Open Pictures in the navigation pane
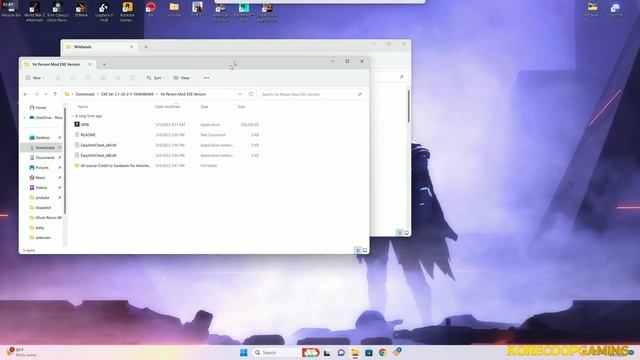 coord(42,168)
